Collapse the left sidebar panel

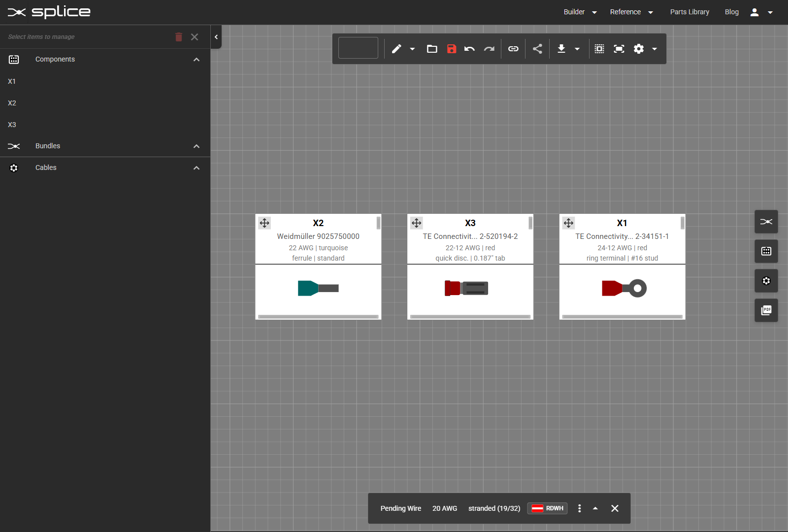(x=216, y=37)
